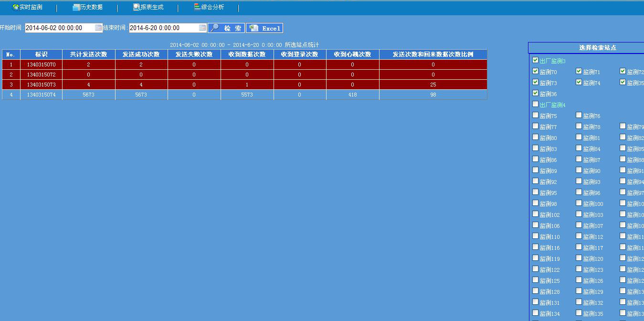Click the 实时监测 globe icon
Image resolution: width=644 pixels, height=321 pixels.
(x=15, y=8)
